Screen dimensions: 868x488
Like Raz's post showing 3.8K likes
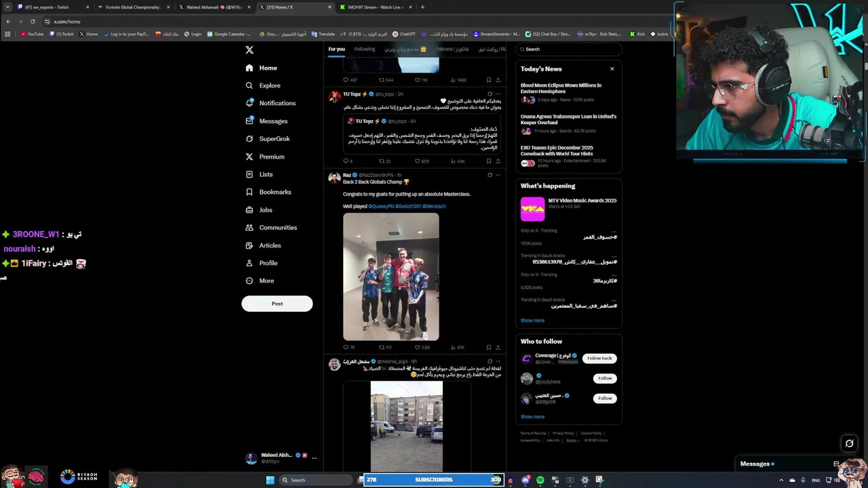coord(418,347)
